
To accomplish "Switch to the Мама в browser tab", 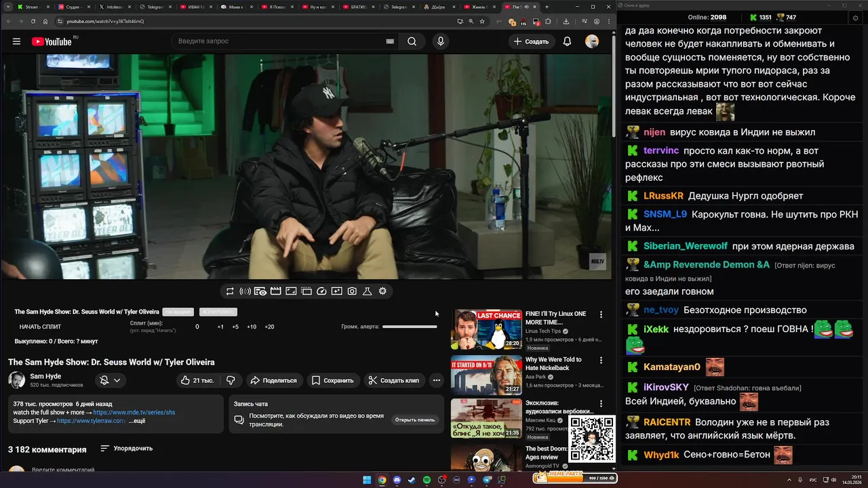I will click(x=236, y=7).
